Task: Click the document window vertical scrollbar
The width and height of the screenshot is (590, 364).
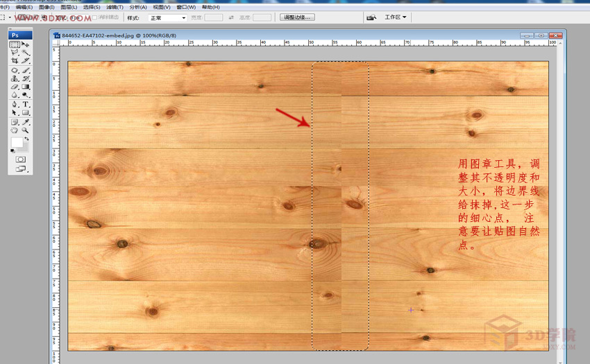Action: click(561, 201)
